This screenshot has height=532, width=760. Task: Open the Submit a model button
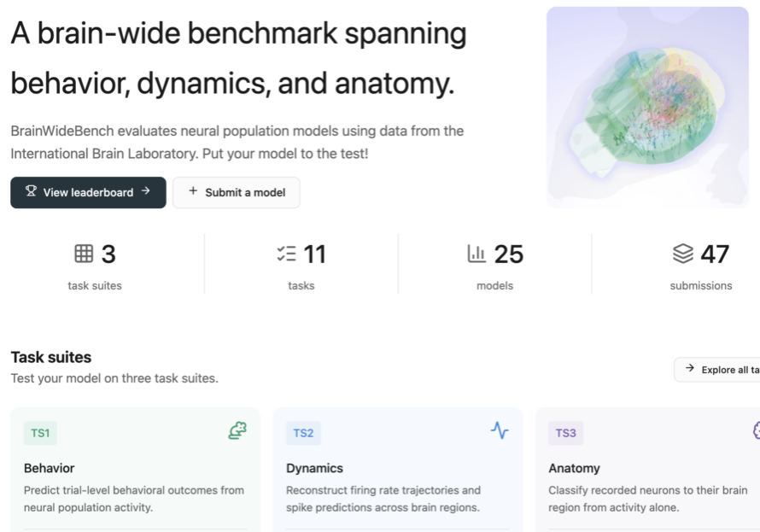[237, 192]
